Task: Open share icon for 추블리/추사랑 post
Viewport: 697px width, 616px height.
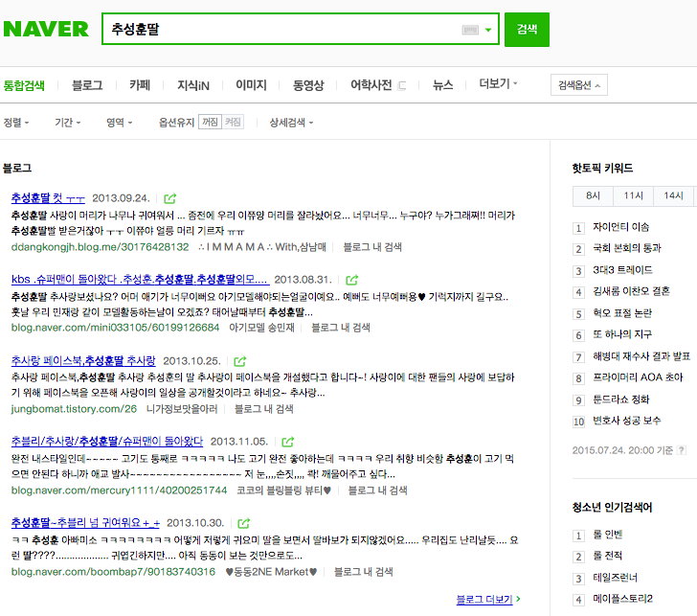Action: [288, 442]
